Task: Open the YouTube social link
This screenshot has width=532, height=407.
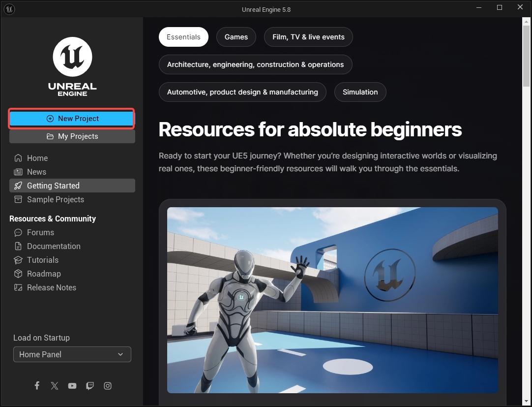Action: [x=72, y=386]
